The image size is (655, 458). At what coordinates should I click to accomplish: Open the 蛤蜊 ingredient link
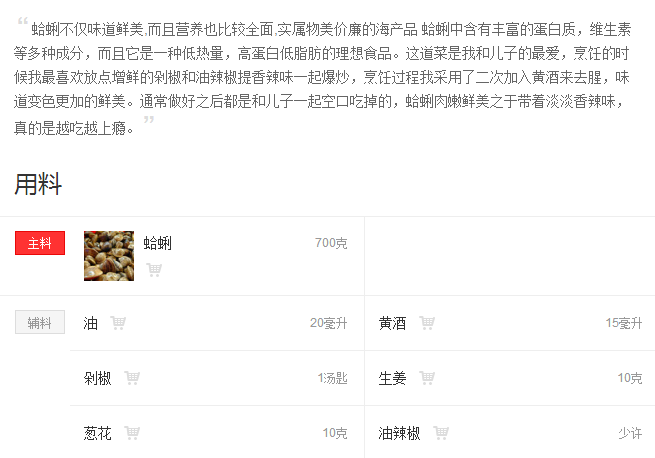click(157, 243)
